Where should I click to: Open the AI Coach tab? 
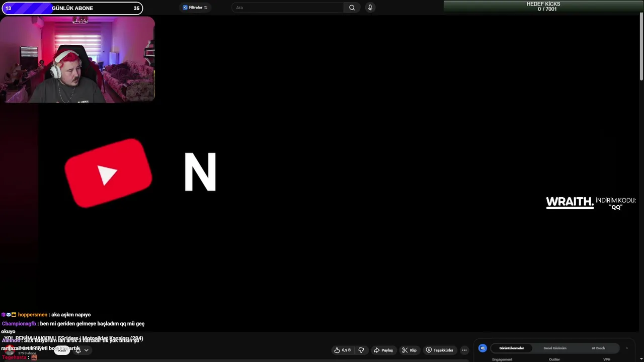click(x=598, y=348)
